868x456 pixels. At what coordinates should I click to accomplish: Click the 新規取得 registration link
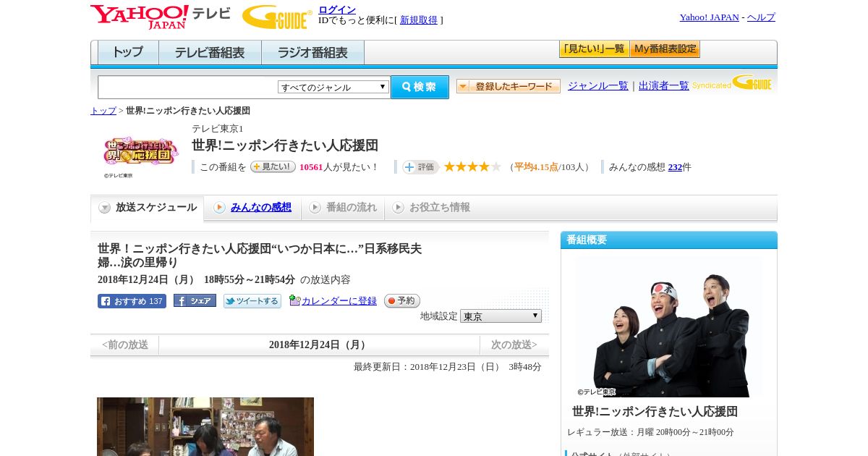[419, 20]
